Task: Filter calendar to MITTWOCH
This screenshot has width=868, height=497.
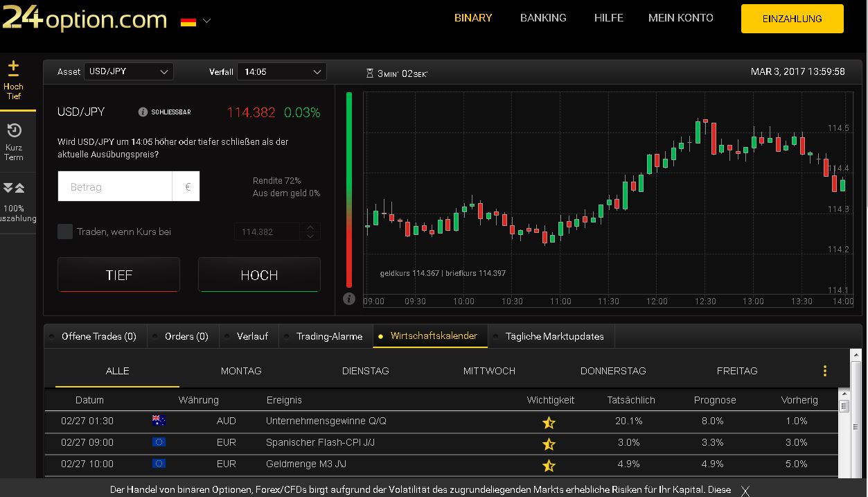Action: click(489, 371)
